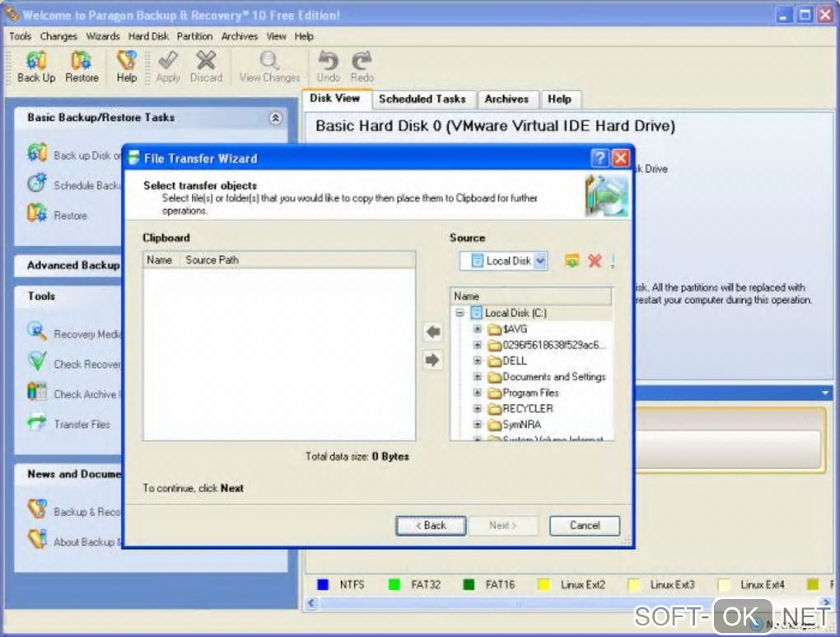The width and height of the screenshot is (840, 637).
Task: Click the Next button in wizard
Action: (x=502, y=526)
